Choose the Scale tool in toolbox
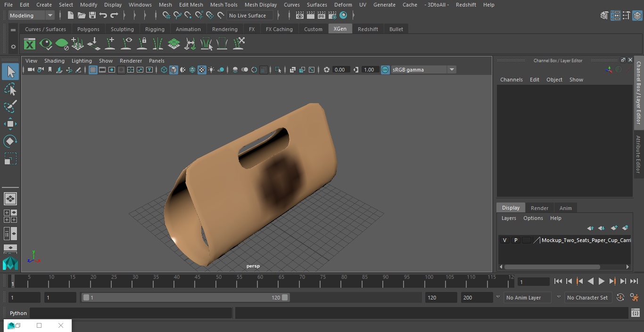This screenshot has height=332, width=644. [x=10, y=159]
